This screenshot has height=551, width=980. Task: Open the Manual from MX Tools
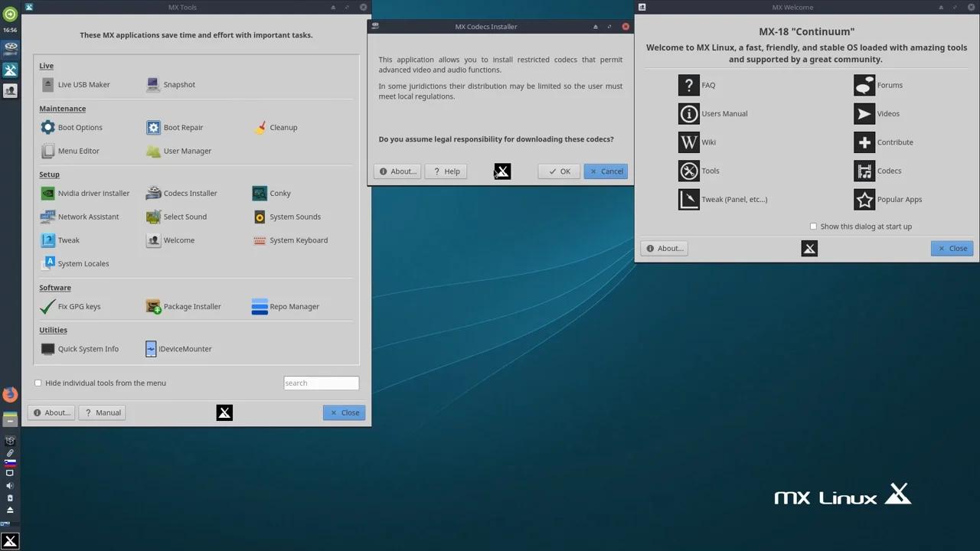tap(102, 412)
